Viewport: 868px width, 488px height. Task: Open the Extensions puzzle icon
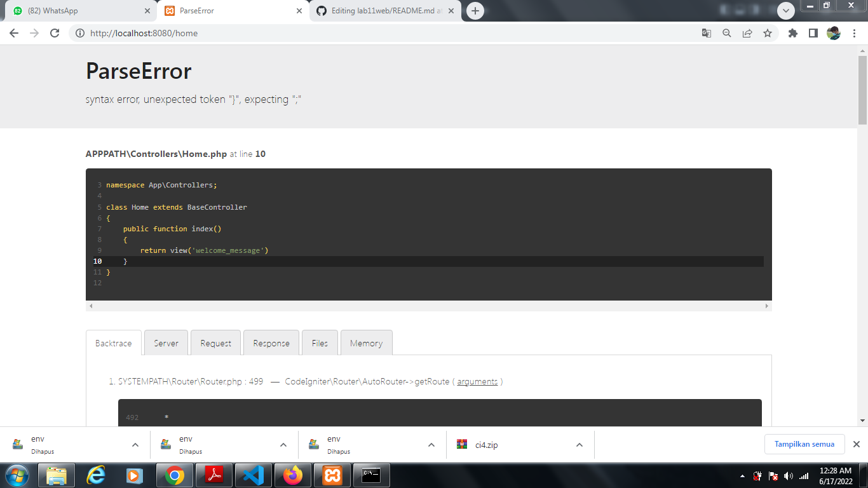tap(792, 32)
